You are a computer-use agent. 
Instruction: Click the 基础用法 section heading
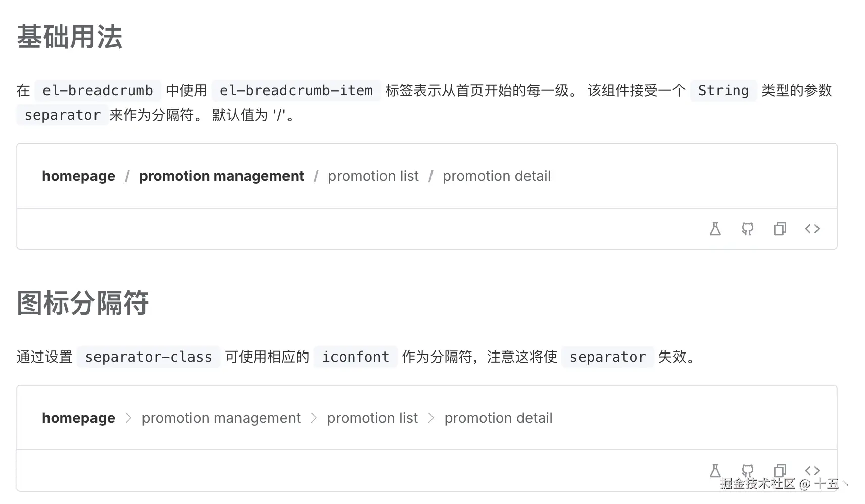70,37
